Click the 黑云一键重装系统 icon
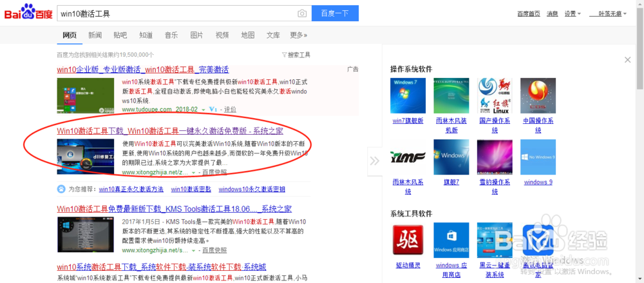 click(495, 240)
